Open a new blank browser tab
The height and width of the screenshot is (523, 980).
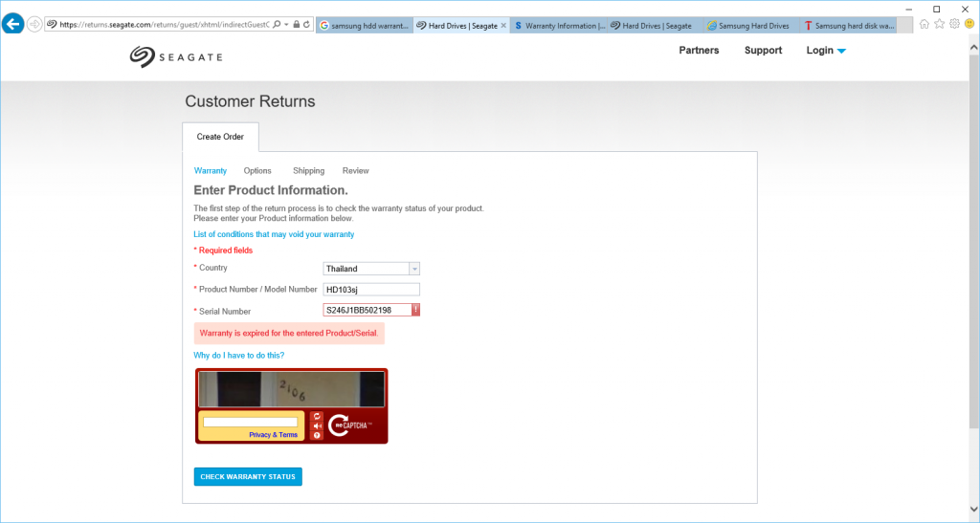[x=905, y=26]
